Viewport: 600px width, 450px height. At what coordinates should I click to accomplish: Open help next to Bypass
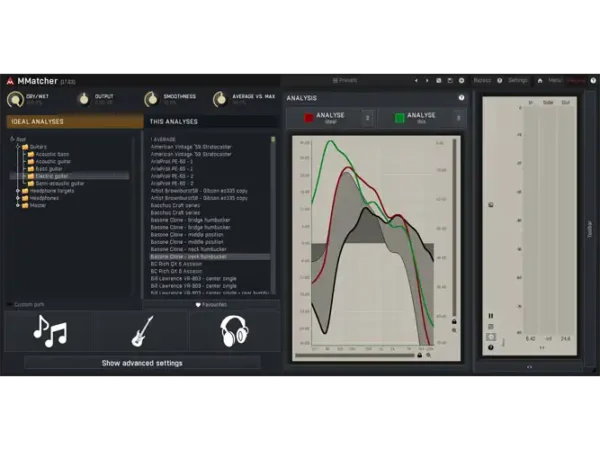pos(500,80)
